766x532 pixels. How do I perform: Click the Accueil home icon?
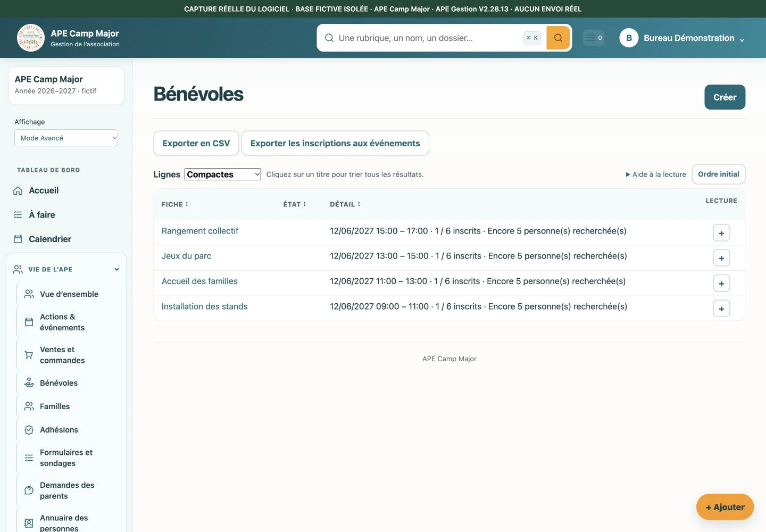pos(18,190)
